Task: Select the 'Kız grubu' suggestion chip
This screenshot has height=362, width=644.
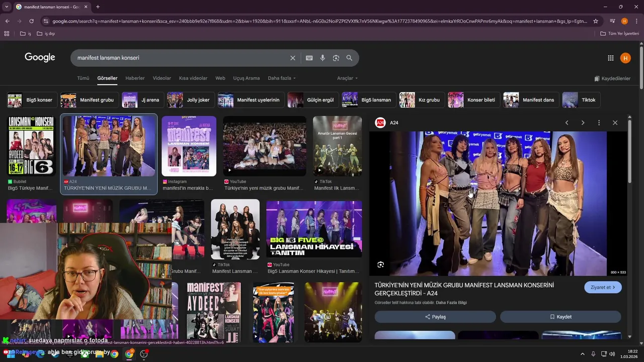Action: pyautogui.click(x=421, y=100)
